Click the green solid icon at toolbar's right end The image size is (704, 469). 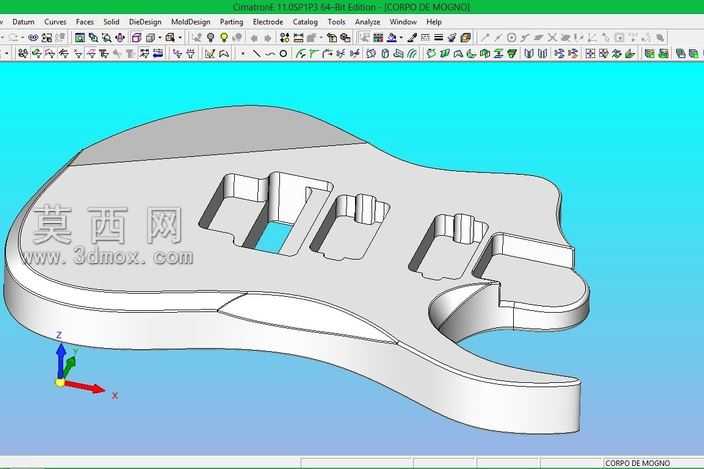693,54
